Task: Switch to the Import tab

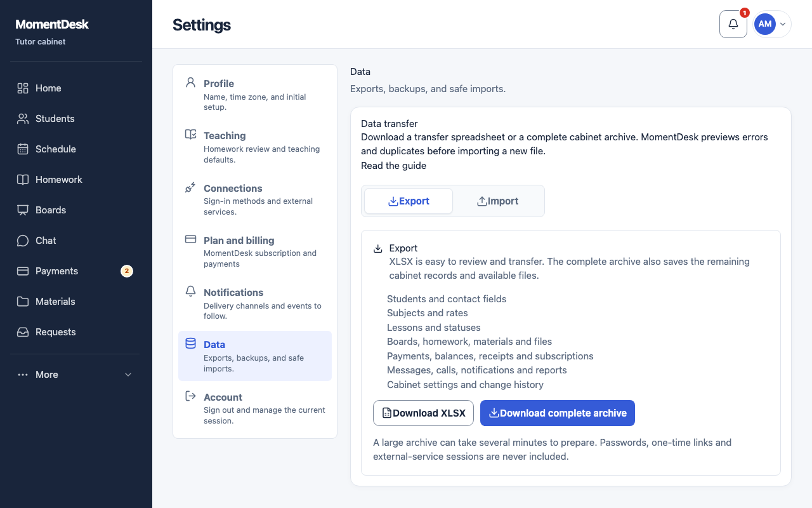Action: tap(497, 201)
